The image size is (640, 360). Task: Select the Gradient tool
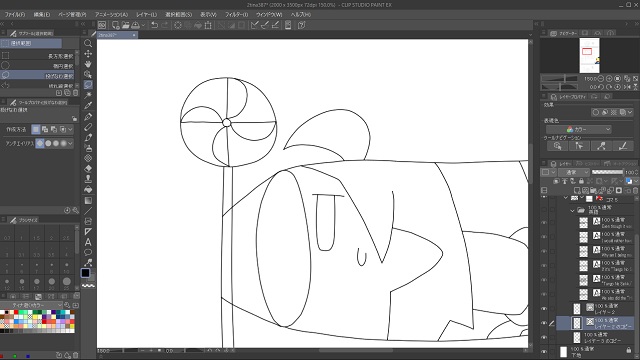click(x=88, y=200)
